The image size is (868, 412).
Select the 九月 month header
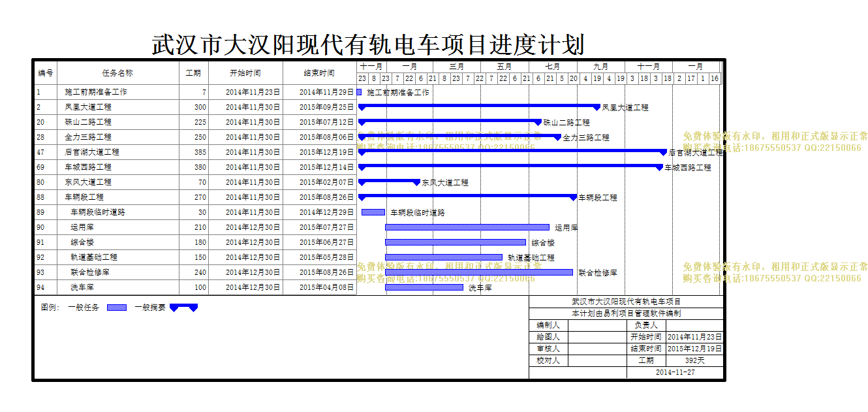click(601, 67)
